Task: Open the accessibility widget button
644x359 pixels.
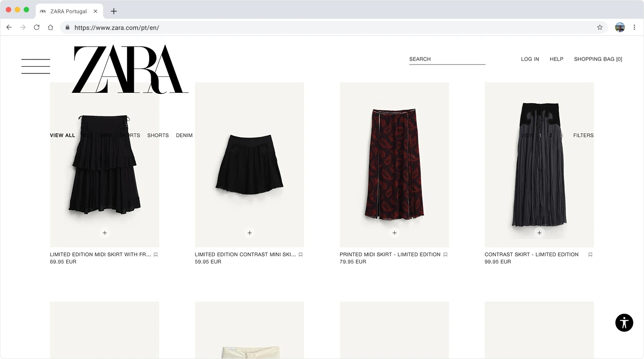Action: coord(624,323)
